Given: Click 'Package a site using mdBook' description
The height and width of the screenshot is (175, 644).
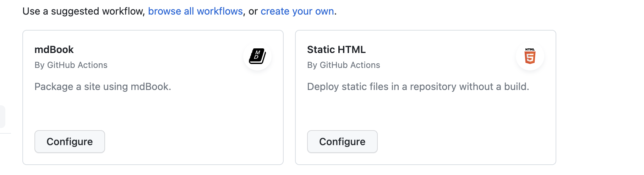Looking at the screenshot, I should [103, 87].
